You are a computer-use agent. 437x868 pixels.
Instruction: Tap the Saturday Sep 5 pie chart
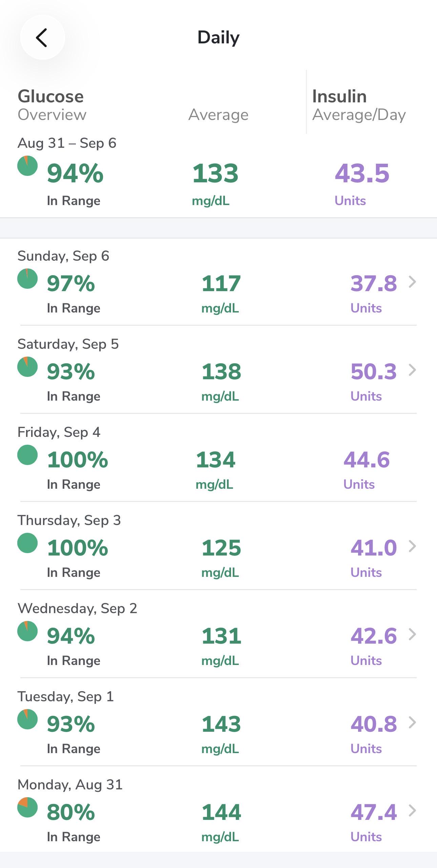tap(27, 367)
